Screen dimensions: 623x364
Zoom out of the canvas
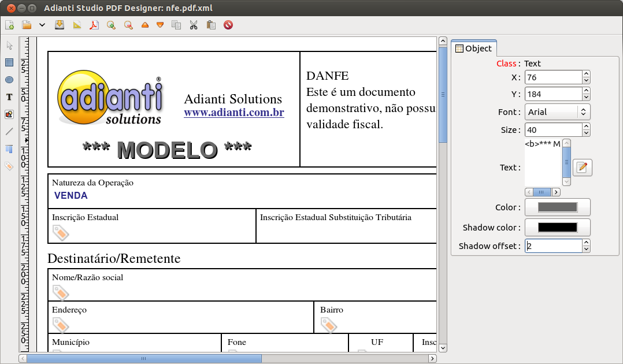pos(128,25)
